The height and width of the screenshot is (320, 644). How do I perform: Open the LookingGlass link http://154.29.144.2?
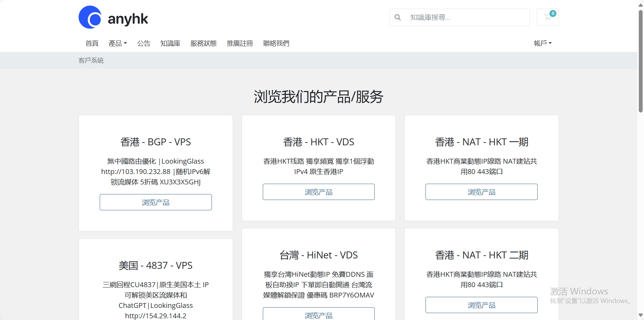pyautogui.click(x=155, y=316)
